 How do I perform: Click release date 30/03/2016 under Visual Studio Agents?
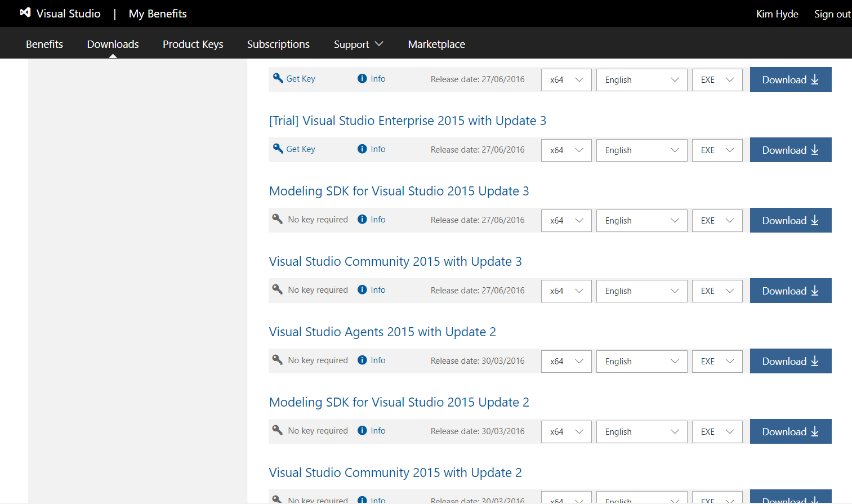click(478, 361)
